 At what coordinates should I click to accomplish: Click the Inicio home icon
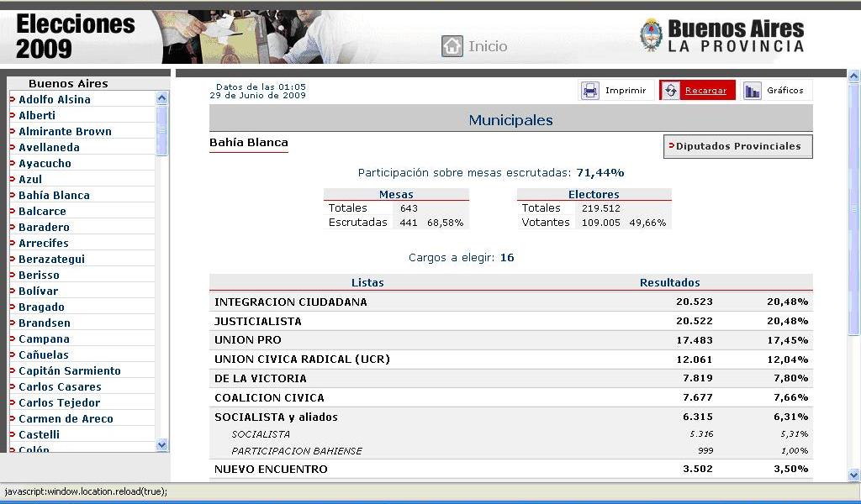click(452, 46)
